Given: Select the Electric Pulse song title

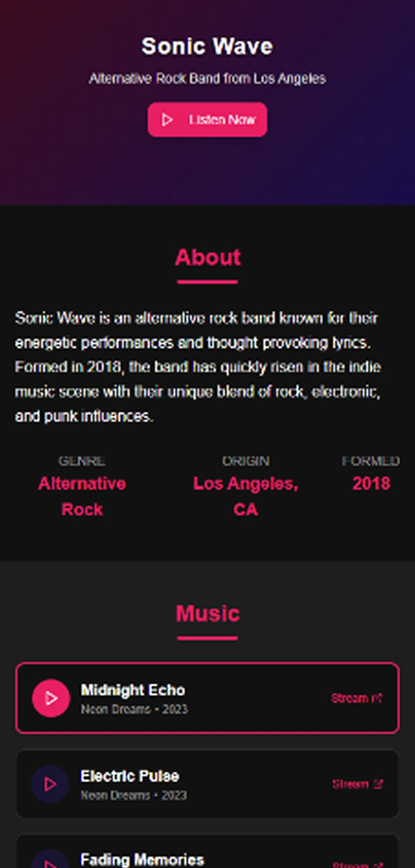Looking at the screenshot, I should [x=130, y=776].
